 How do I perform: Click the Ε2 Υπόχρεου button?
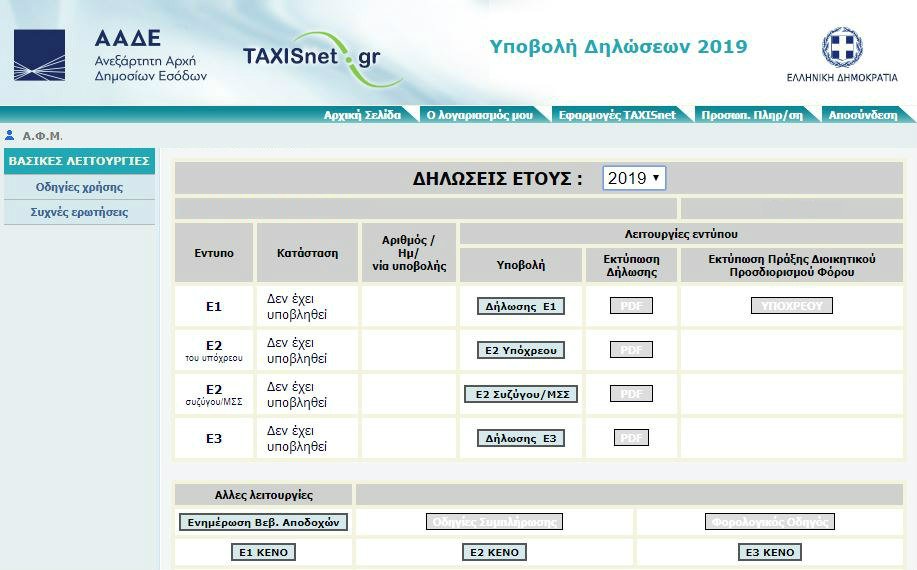coord(520,350)
